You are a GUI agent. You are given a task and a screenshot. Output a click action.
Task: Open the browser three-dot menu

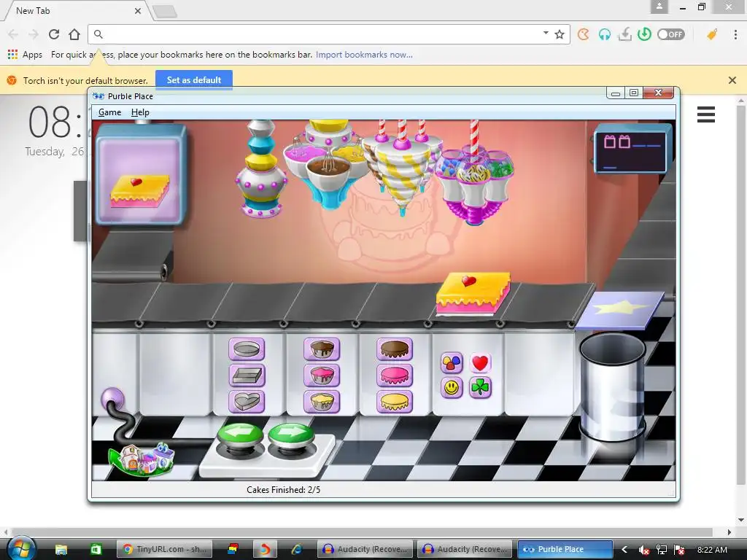[735, 34]
